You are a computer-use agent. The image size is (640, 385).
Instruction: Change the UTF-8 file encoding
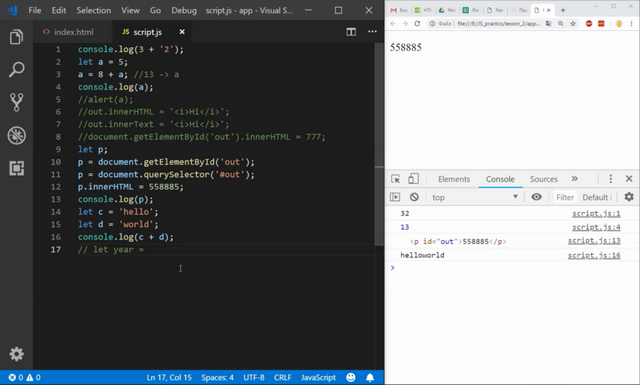(x=254, y=377)
